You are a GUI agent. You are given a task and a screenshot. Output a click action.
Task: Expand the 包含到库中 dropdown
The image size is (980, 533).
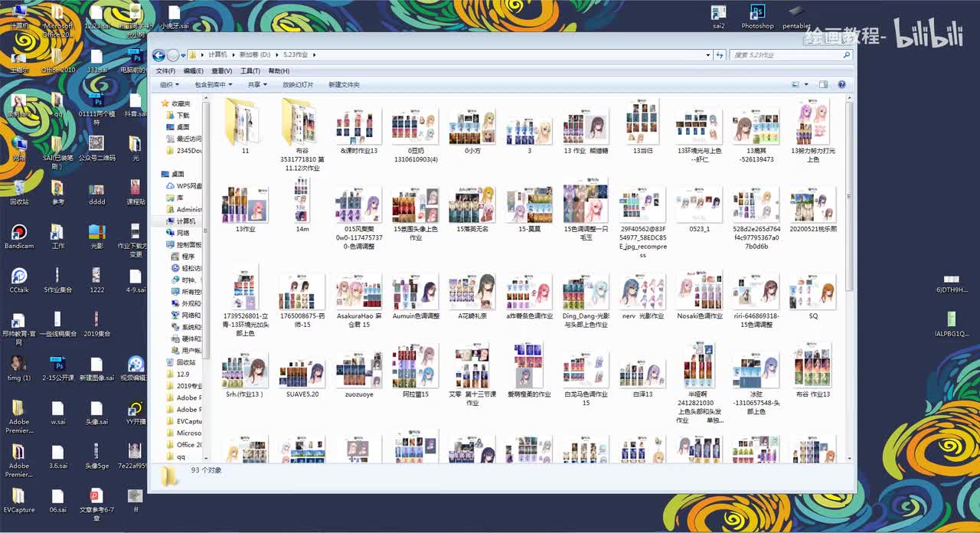(214, 84)
